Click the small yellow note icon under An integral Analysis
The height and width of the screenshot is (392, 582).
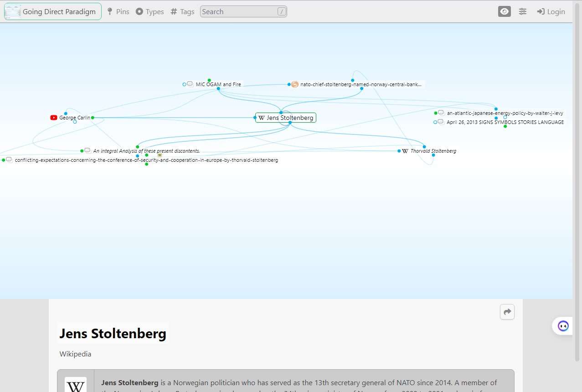[x=160, y=155]
